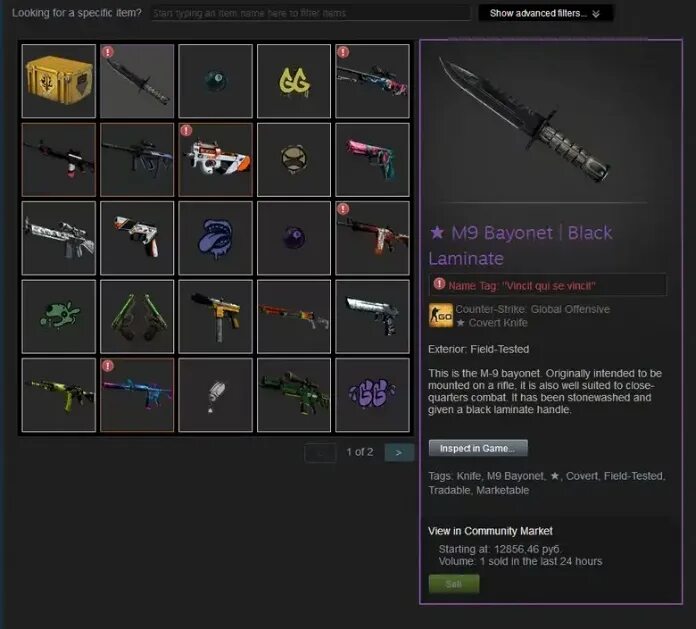Viewport: 696px width, 629px height.
Task: Select the green splat graffiti item
Action: 59,316
